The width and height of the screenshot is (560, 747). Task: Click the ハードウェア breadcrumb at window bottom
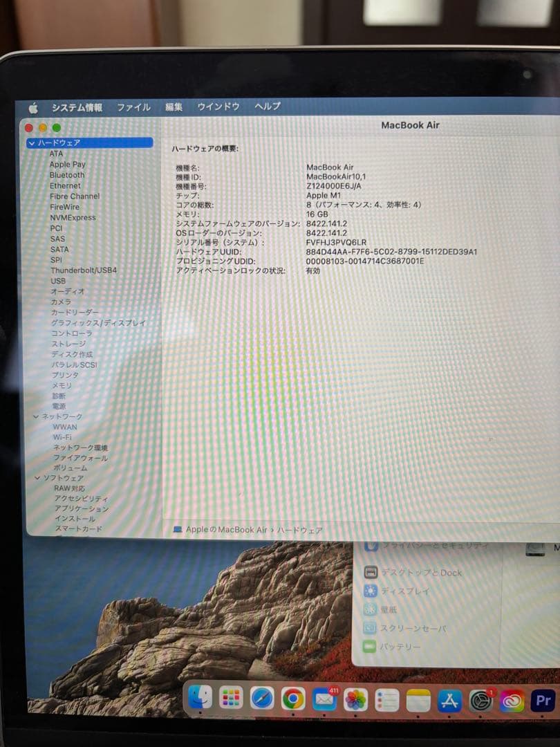tap(301, 530)
